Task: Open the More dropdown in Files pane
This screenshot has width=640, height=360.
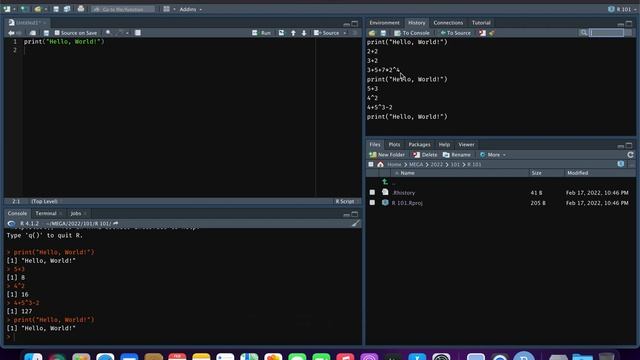Action: click(x=493, y=155)
